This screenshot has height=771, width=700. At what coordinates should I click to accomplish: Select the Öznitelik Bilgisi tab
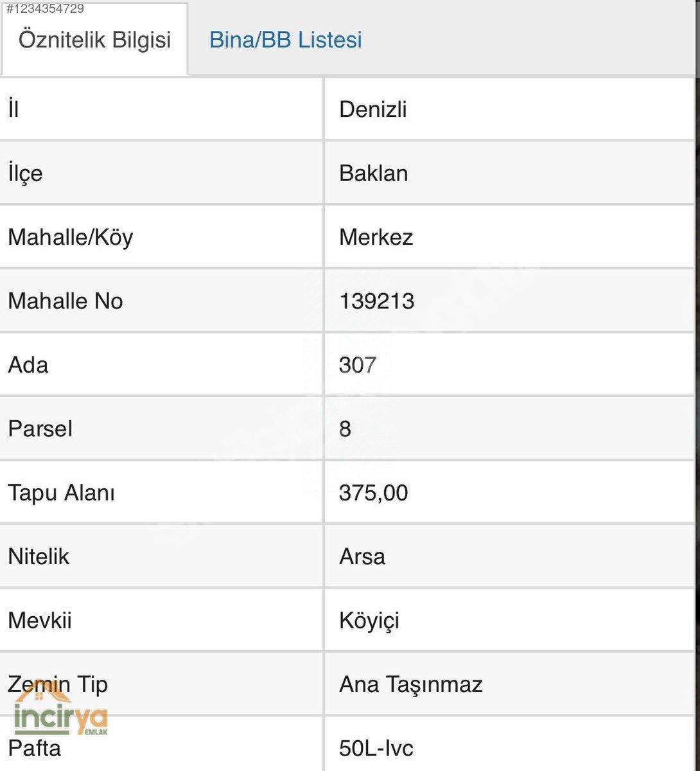[95, 40]
